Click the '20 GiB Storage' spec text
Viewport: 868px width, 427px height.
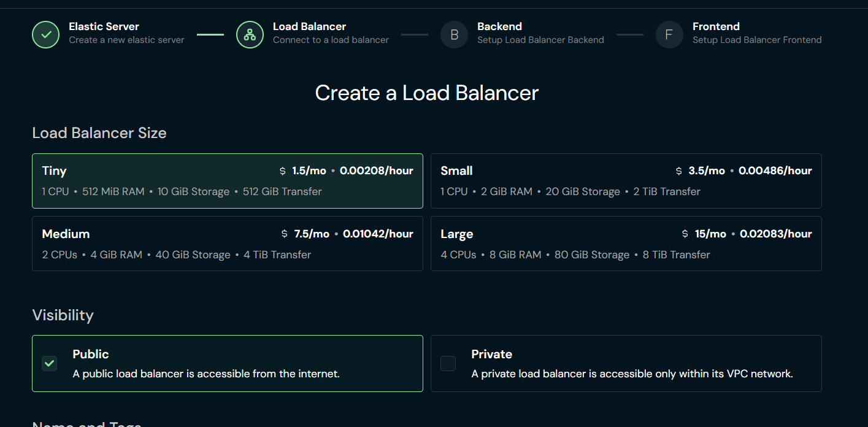pos(583,191)
